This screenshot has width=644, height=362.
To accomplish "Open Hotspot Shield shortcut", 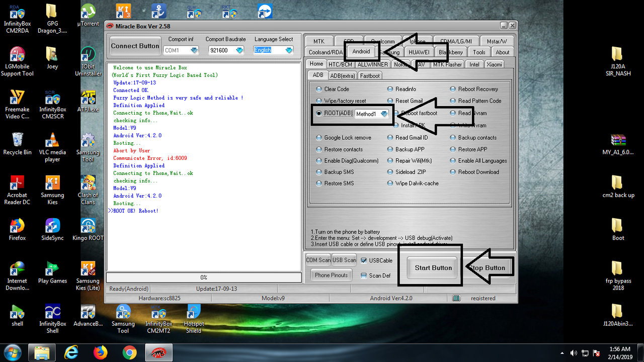I will pyautogui.click(x=194, y=319).
